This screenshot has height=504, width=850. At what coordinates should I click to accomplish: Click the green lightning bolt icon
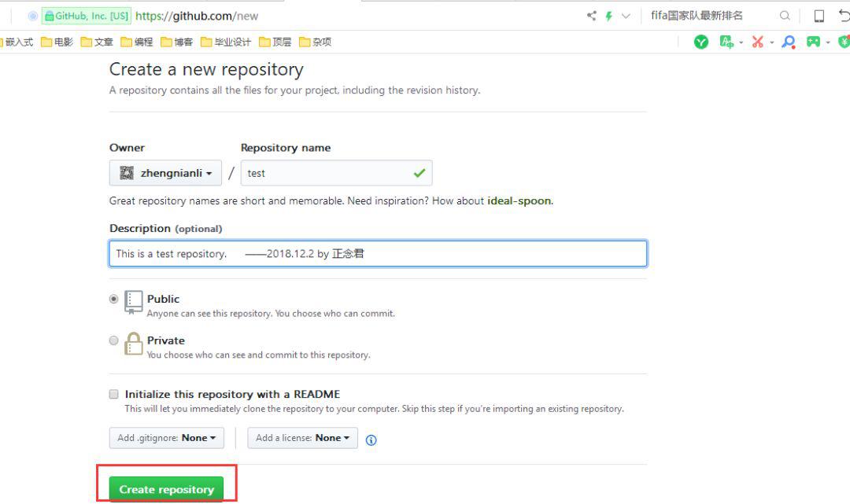click(x=608, y=16)
